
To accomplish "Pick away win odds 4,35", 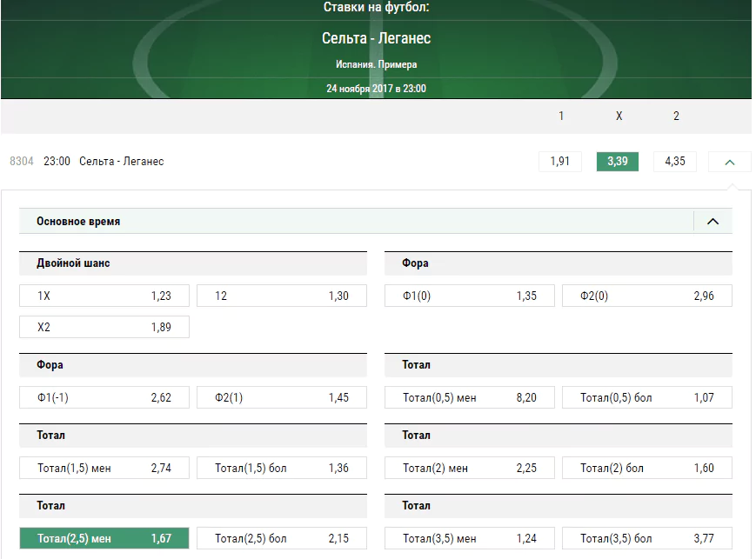I will pos(675,162).
